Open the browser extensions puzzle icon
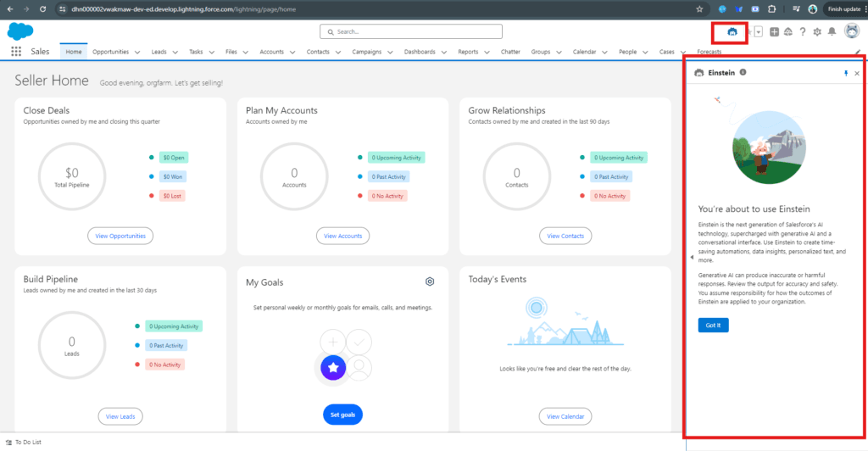This screenshot has height=451, width=868. [771, 8]
